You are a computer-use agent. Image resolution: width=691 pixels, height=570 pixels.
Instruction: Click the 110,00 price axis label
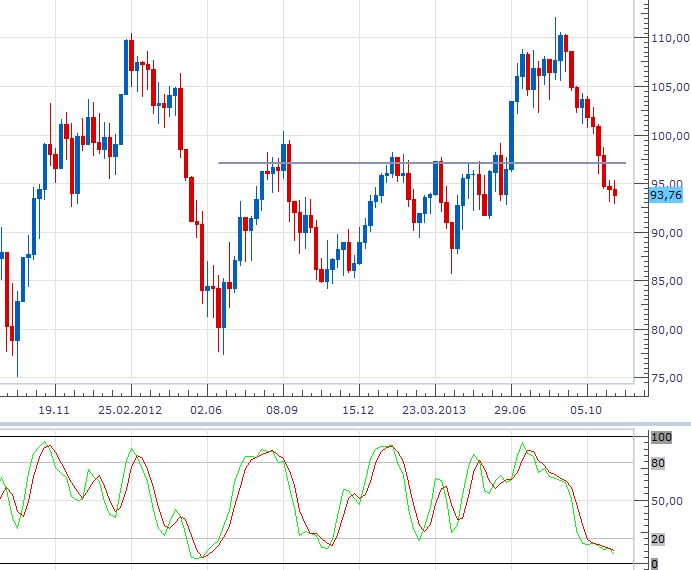(671, 38)
